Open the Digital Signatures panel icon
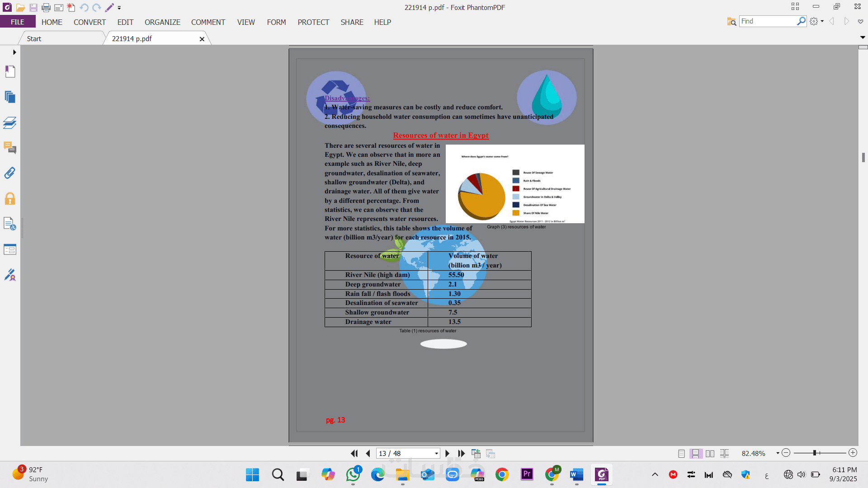Viewport: 868px width, 488px height. tap(10, 275)
